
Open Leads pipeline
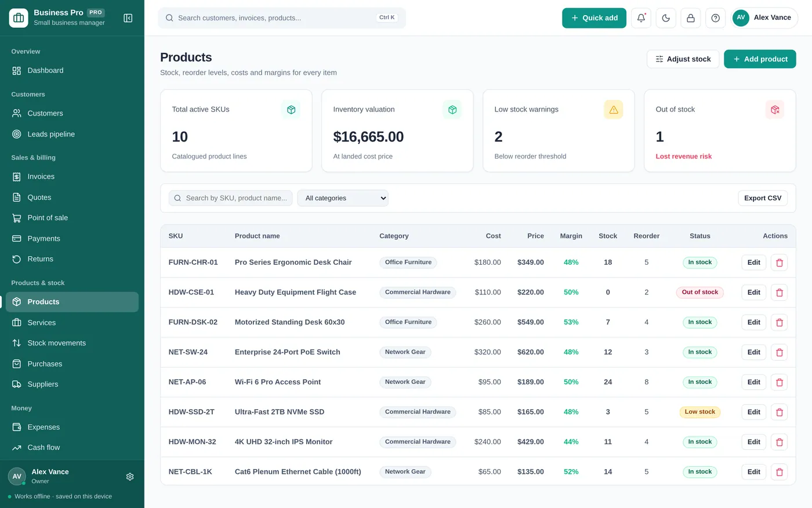pos(72,134)
